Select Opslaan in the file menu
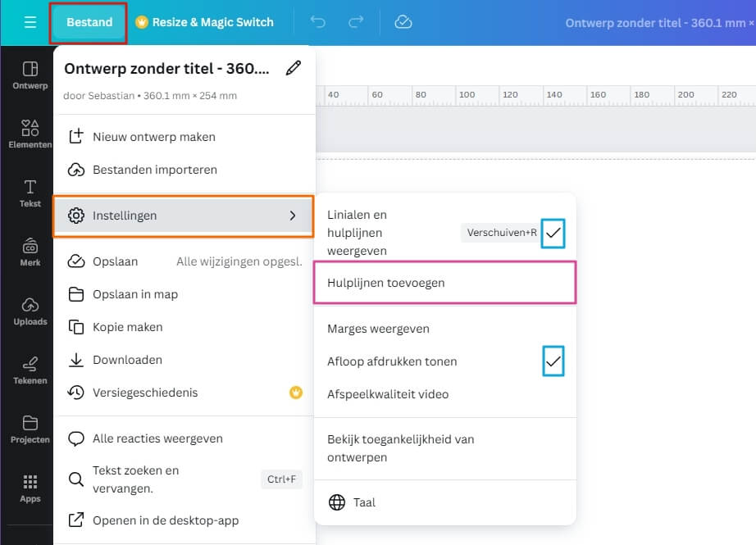 pyautogui.click(x=184, y=261)
